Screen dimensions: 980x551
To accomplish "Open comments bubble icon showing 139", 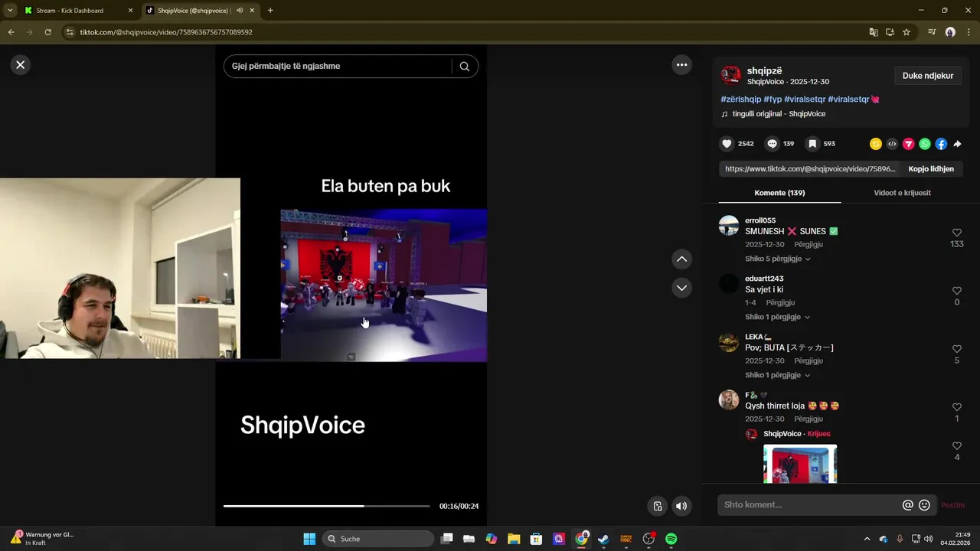I will point(772,144).
